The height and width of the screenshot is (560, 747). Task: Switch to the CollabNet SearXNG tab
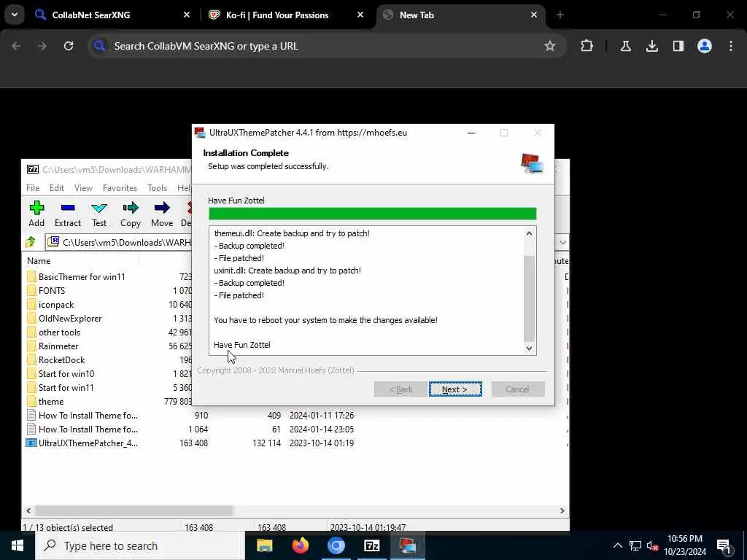[x=90, y=15]
